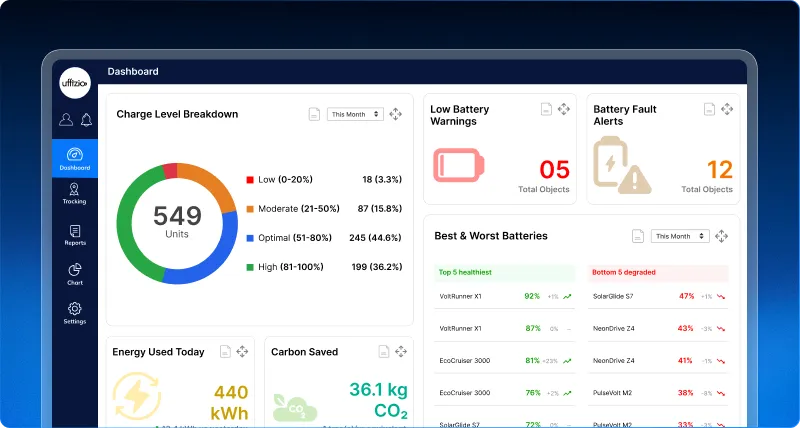Click the upward trend icon beside 92%

[x=567, y=296]
